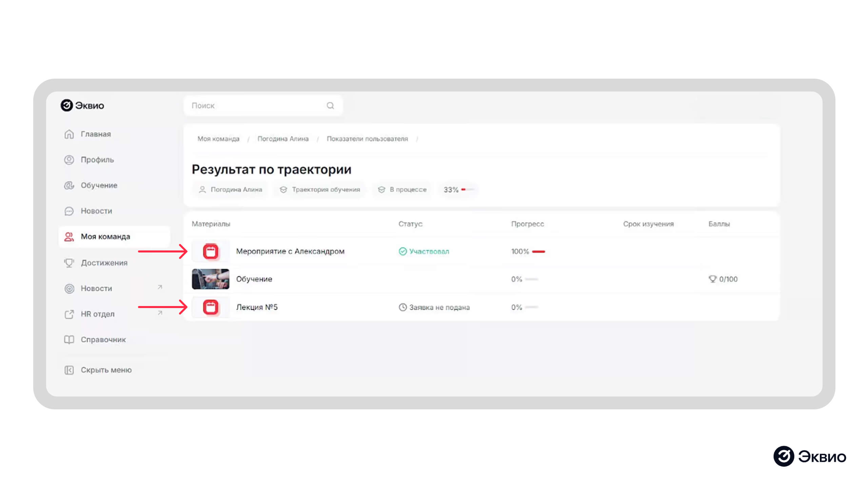
Task: Click the Новости chat bubble icon
Action: click(x=69, y=211)
